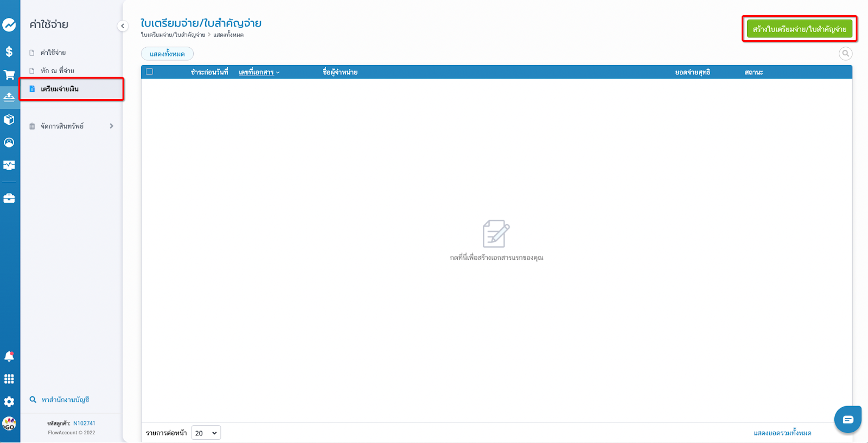Click the briefcase icon in sidebar
The width and height of the screenshot is (868, 443).
[9, 198]
